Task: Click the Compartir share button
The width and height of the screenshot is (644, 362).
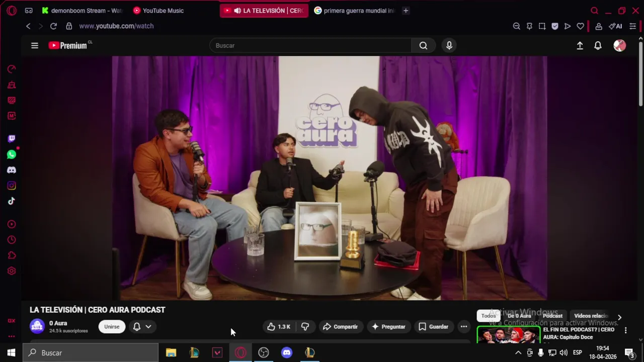Action: (x=340, y=327)
